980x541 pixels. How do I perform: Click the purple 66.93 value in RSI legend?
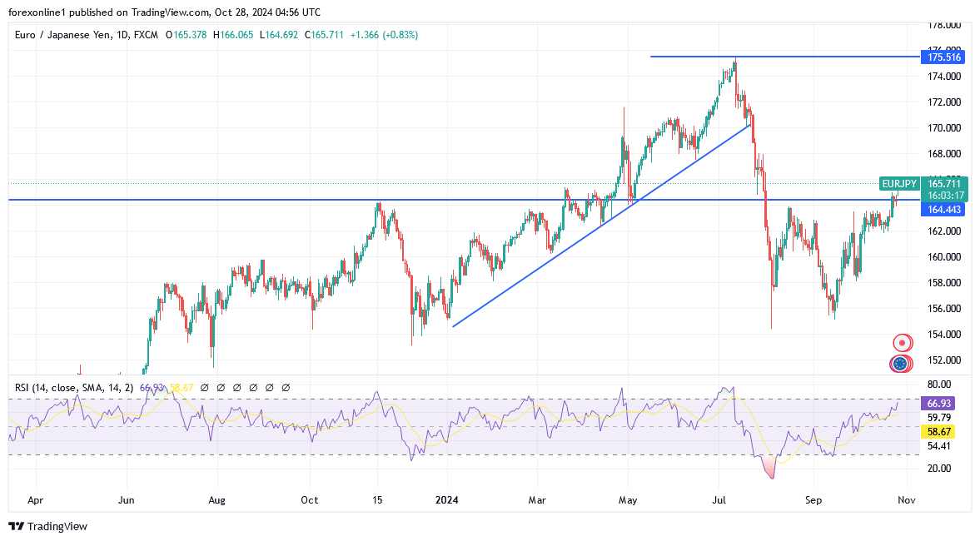pos(152,388)
